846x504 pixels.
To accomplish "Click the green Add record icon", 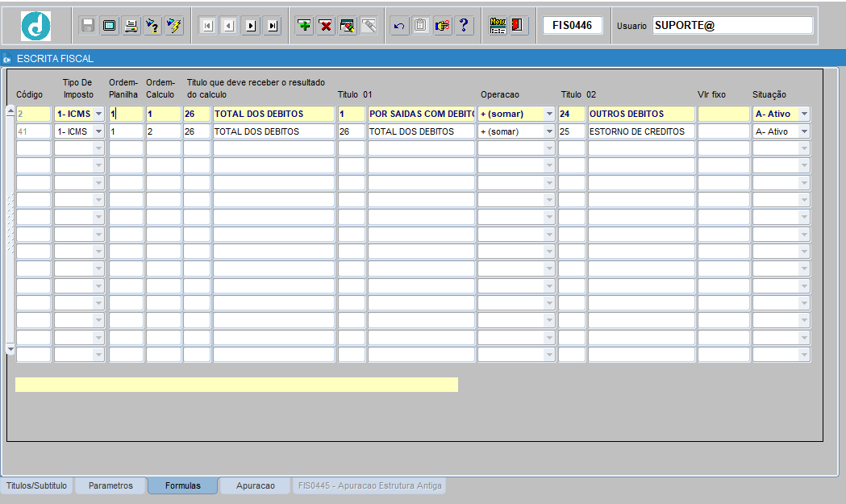I will click(x=304, y=25).
